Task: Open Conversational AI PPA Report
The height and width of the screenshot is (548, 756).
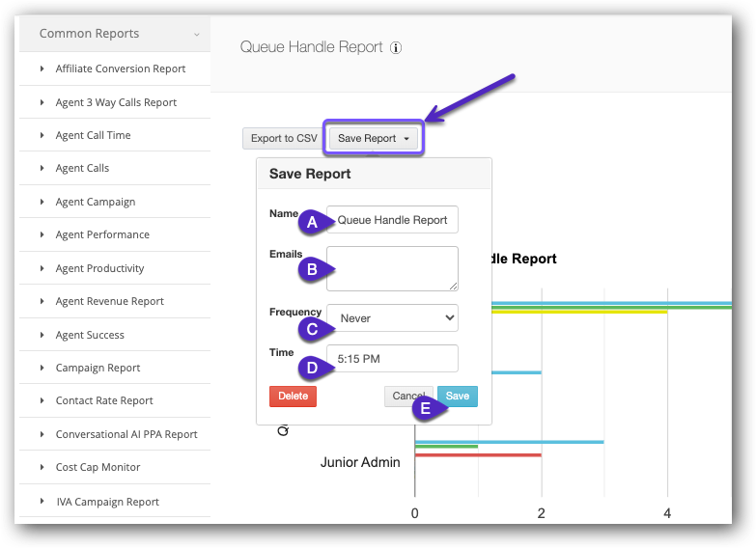Action: (126, 435)
